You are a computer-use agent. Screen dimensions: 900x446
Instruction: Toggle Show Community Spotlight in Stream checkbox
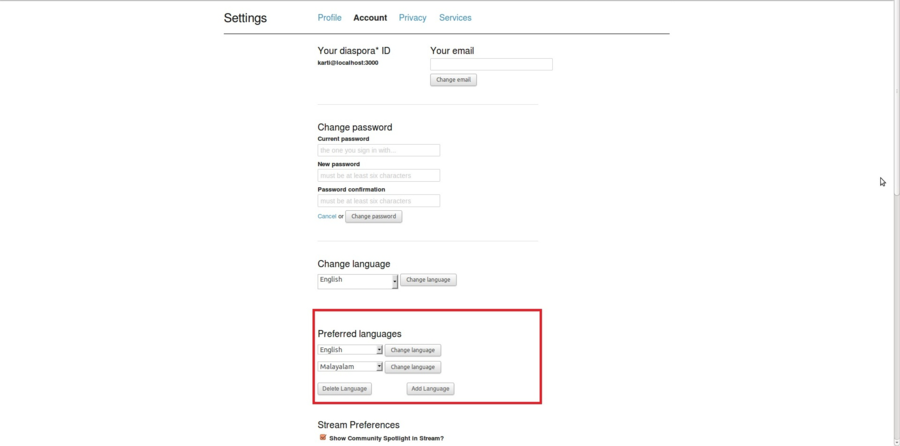[323, 438]
